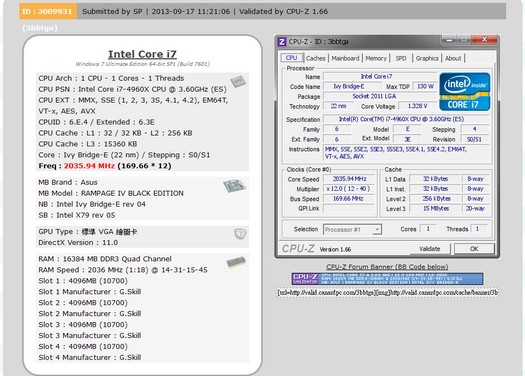
Task: Switch to the Caches tab
Action: (315, 58)
